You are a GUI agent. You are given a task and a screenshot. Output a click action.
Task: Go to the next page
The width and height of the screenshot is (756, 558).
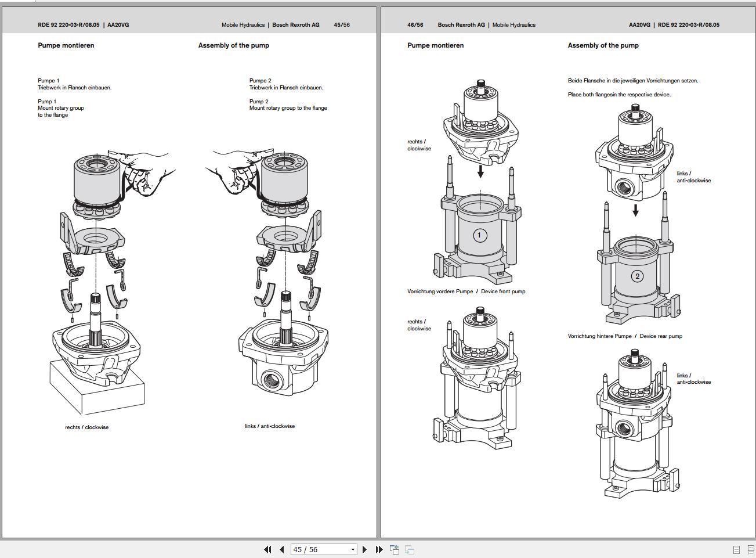point(364,549)
